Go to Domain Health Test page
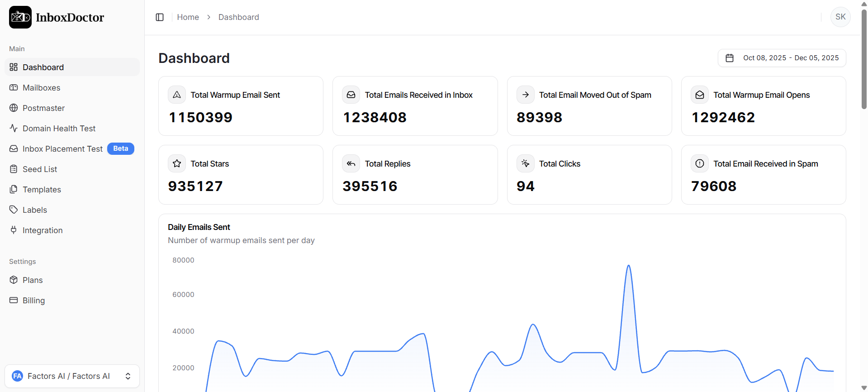Image resolution: width=868 pixels, height=392 pixels. (x=59, y=129)
